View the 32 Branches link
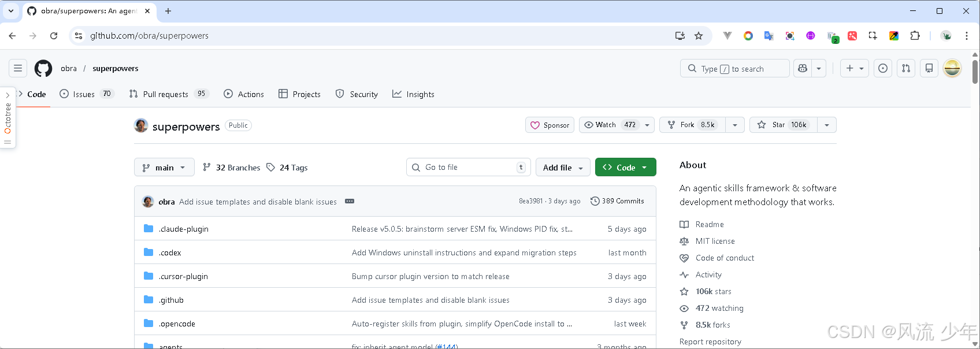This screenshot has width=980, height=349. [x=232, y=168]
